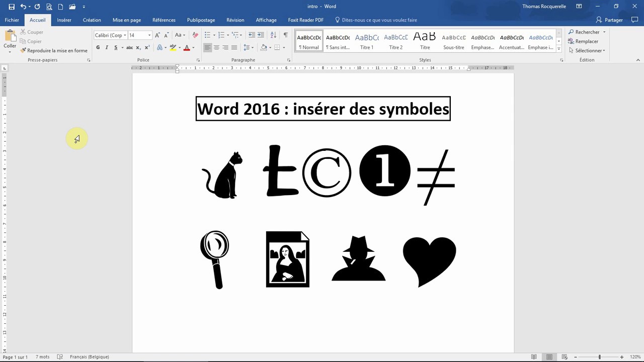Open the font size dropdown showing 14
Screen dimensions: 644x362
149,35
